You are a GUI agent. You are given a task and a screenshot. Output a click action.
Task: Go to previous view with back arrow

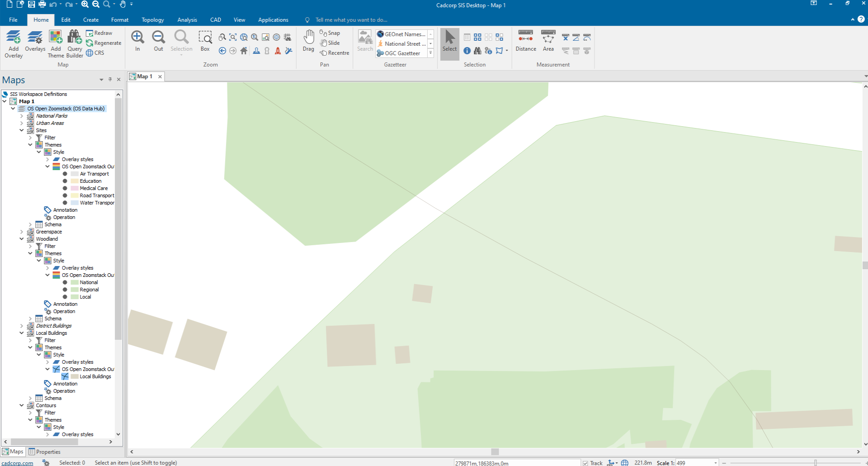click(222, 51)
